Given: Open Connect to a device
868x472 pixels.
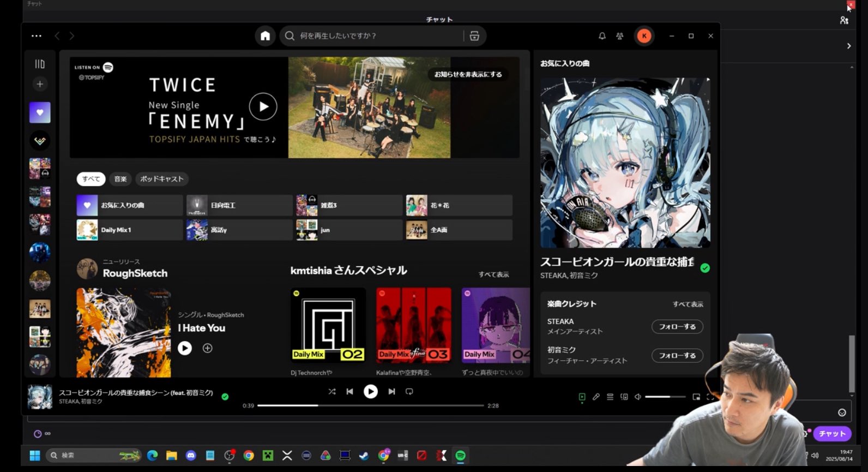Looking at the screenshot, I should click(x=624, y=397).
